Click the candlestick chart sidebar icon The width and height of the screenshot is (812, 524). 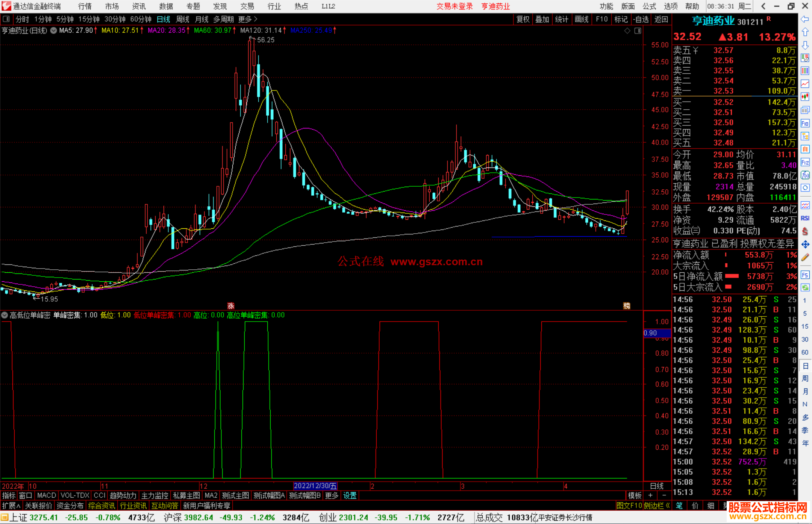click(805, 97)
